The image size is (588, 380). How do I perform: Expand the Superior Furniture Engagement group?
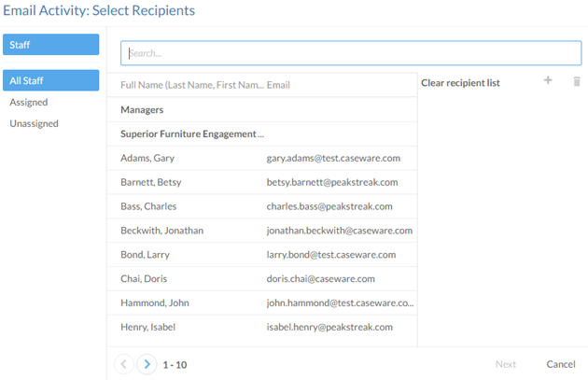[192, 134]
